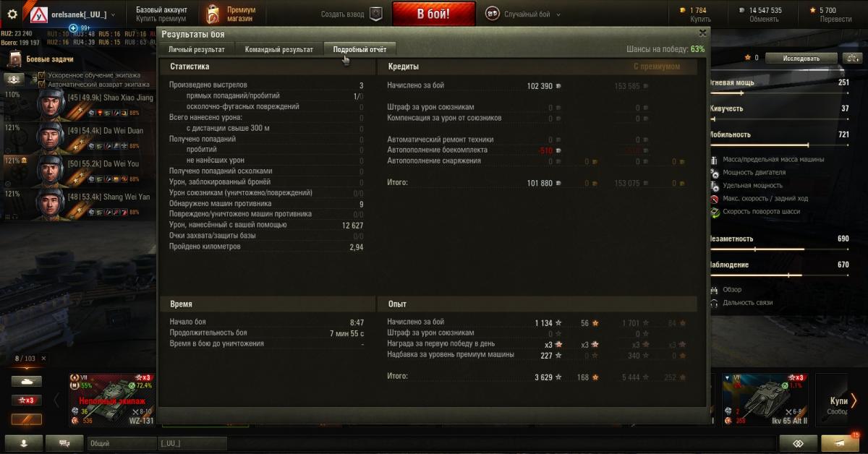Open the chat channels button

point(64,443)
